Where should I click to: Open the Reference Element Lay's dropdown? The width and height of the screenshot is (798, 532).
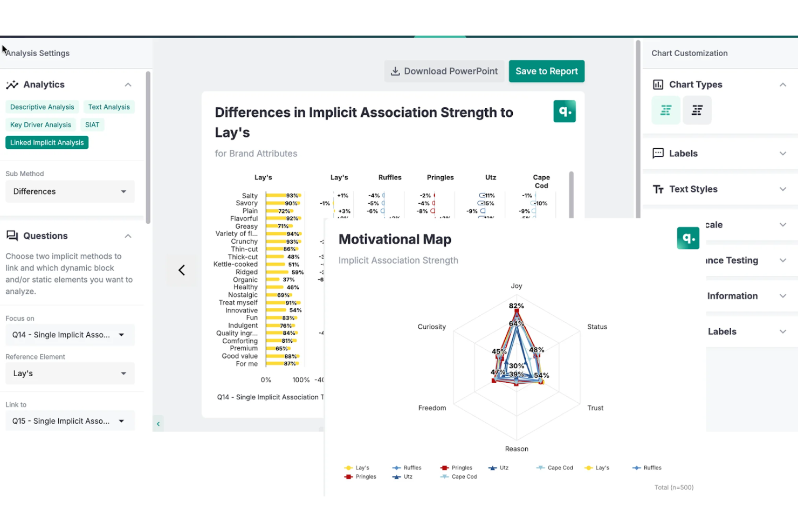click(70, 373)
